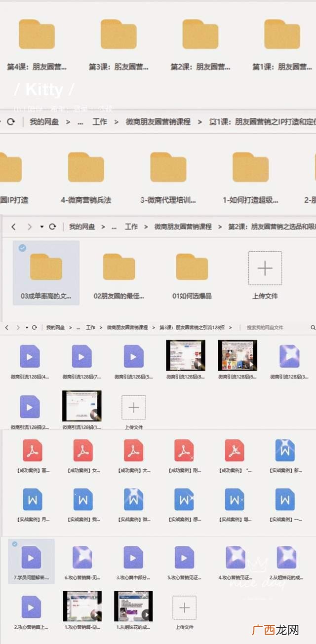
Task: Uncheck the 7.学员问题解答 file checkmark
Action: coord(14,544)
